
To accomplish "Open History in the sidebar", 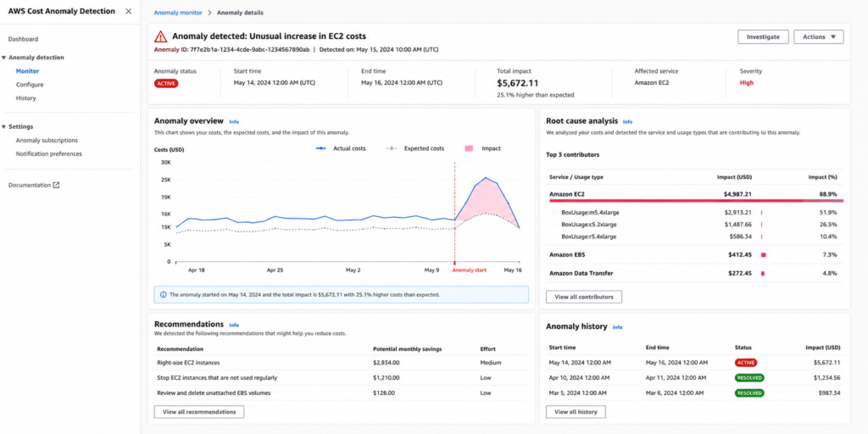I will tap(25, 98).
